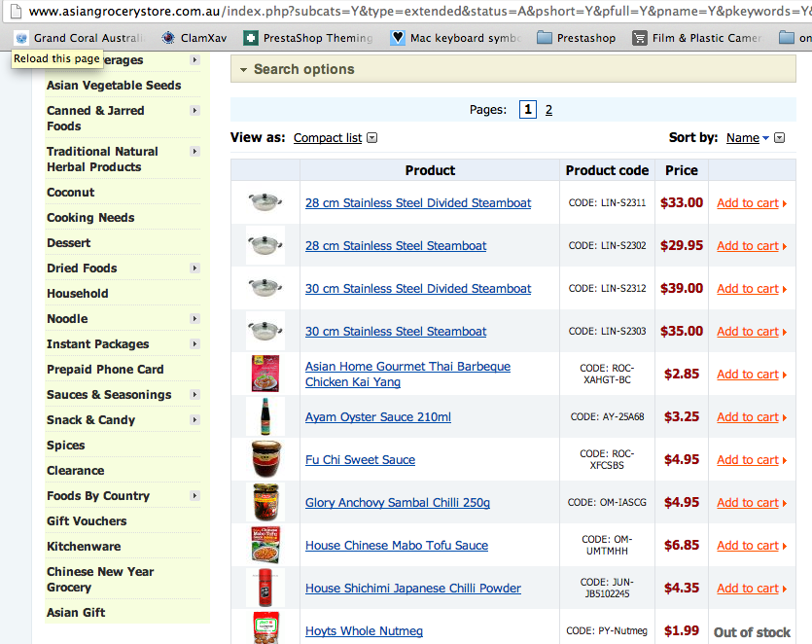The image size is (812, 644).
Task: Open Asian Home Gourmet Thai Barbeque Chicken link
Action: click(x=407, y=375)
